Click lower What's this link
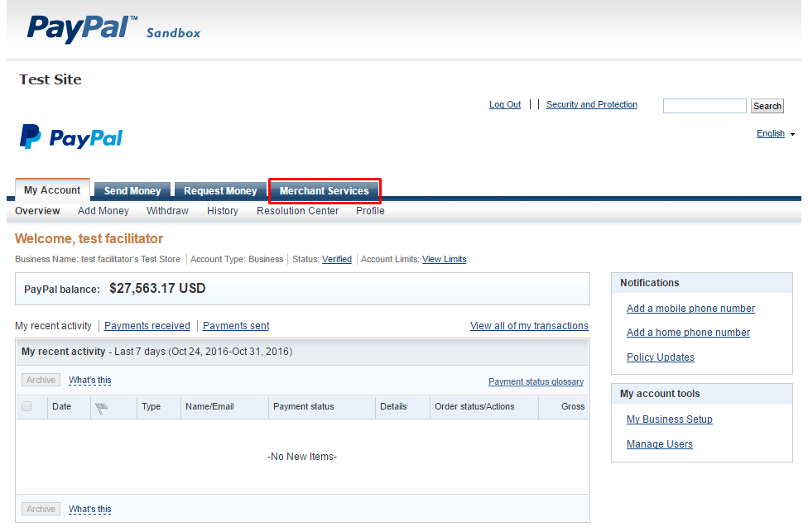 89,509
